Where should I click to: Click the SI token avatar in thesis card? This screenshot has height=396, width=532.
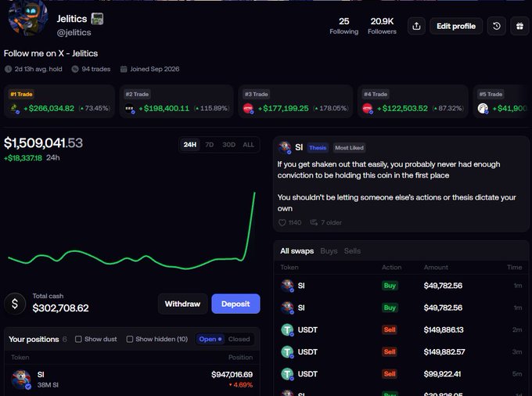pos(285,148)
